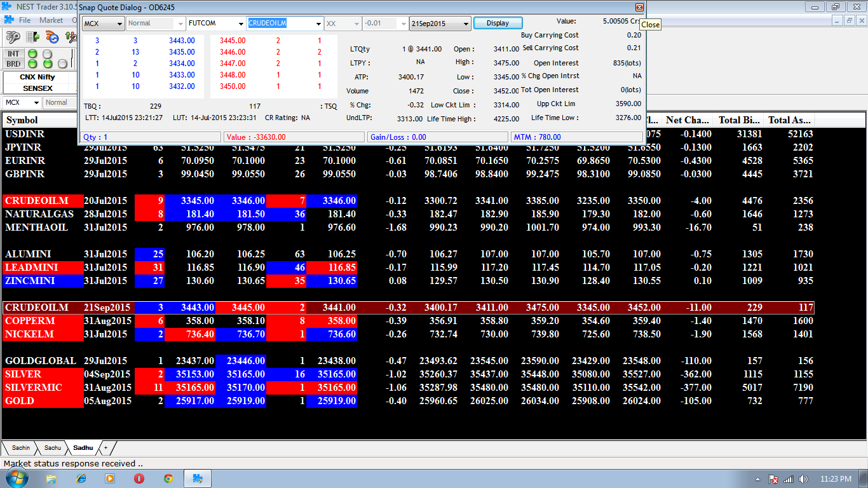Open the MCX exchange dropdown in Snap Quote
This screenshot has height=488, width=868.
point(103,24)
